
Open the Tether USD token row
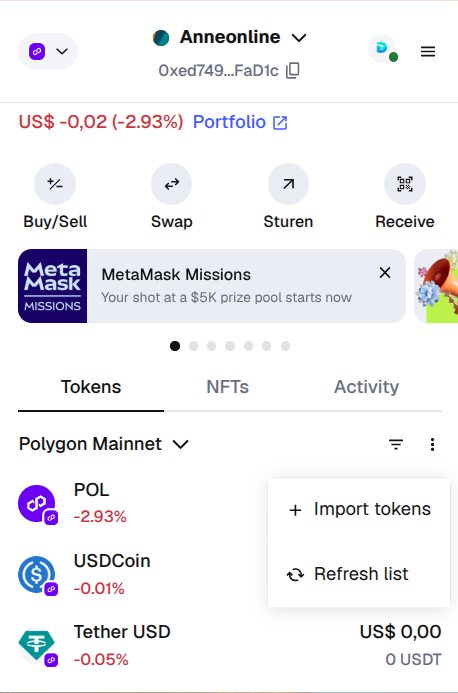point(229,645)
